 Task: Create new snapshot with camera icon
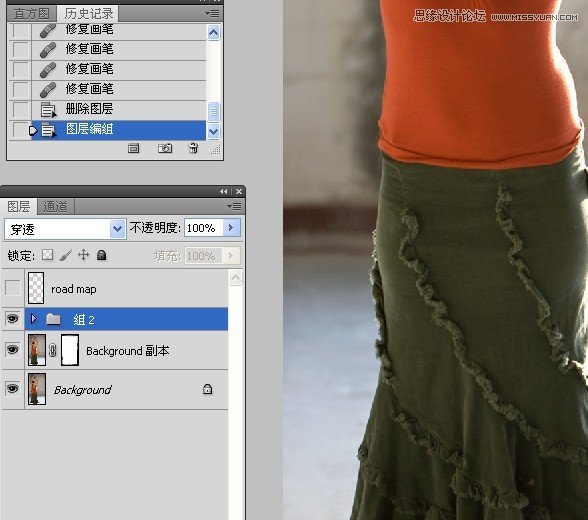165,148
